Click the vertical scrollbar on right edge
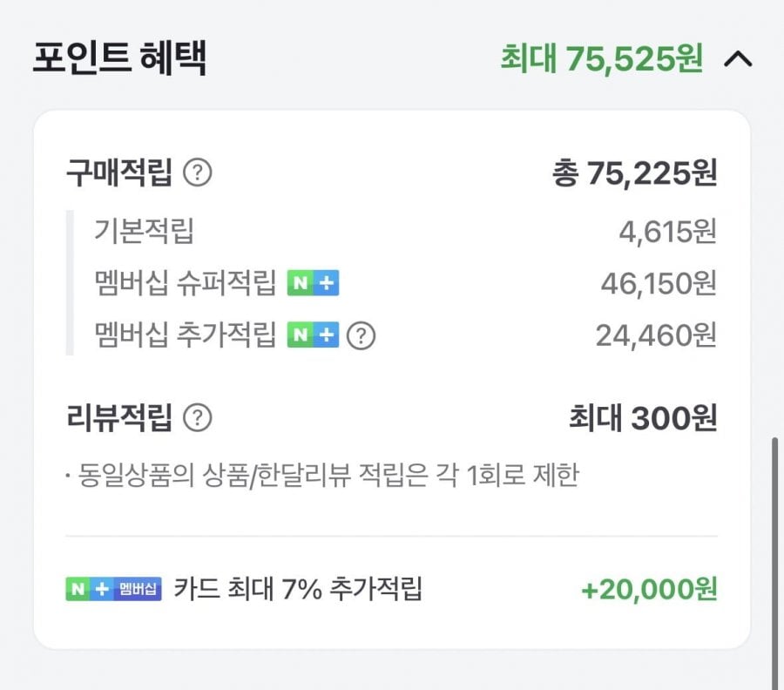The width and height of the screenshot is (784, 690). coord(774,558)
